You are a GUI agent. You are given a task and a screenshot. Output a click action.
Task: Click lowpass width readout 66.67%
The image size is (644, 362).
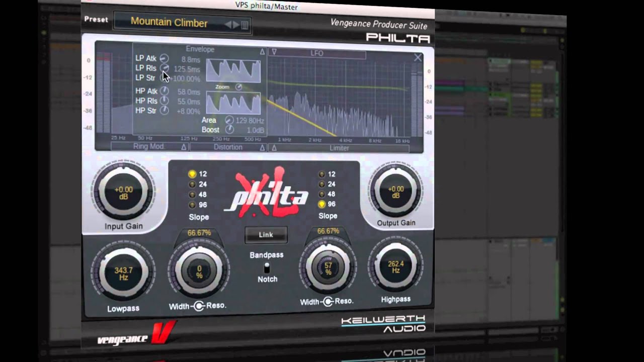click(199, 233)
